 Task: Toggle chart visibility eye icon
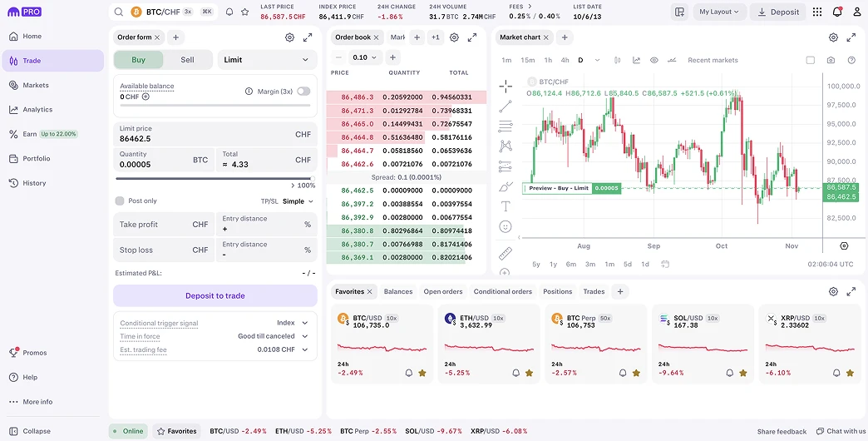click(654, 60)
